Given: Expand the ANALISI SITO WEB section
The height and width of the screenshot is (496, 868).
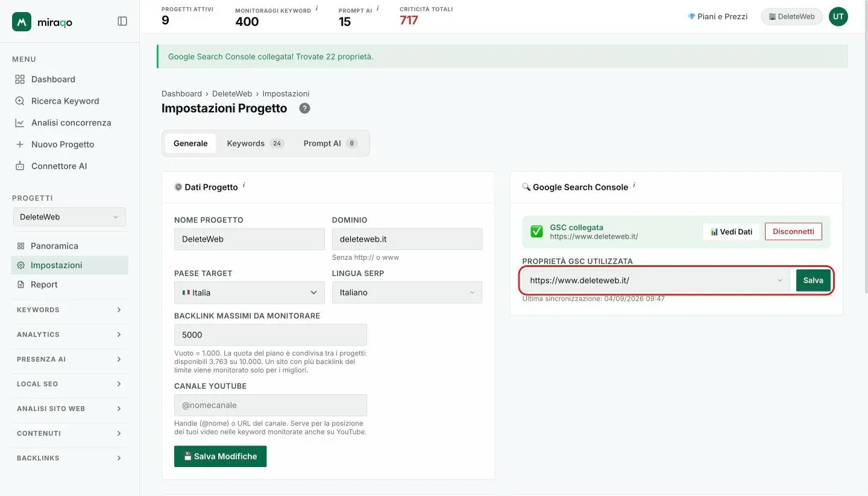Looking at the screenshot, I should point(69,409).
